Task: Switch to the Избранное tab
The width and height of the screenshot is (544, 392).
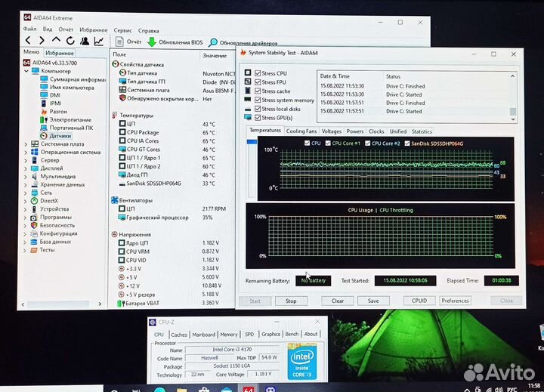Action: [x=60, y=53]
